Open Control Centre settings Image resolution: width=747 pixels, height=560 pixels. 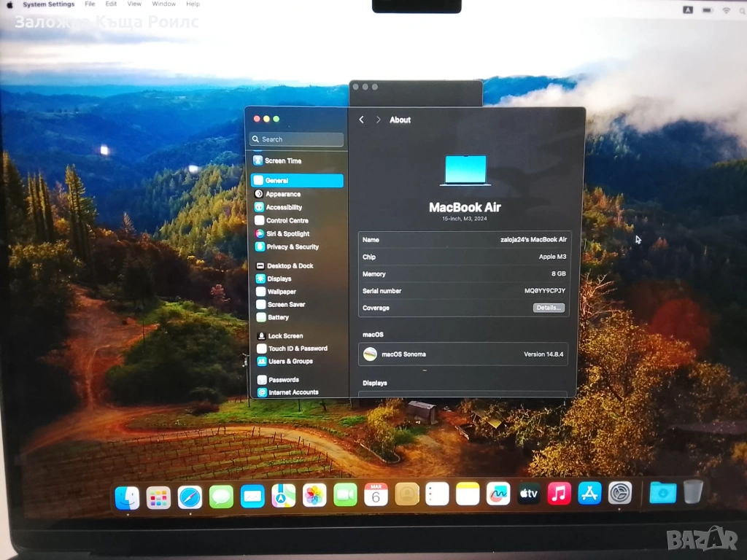[287, 220]
